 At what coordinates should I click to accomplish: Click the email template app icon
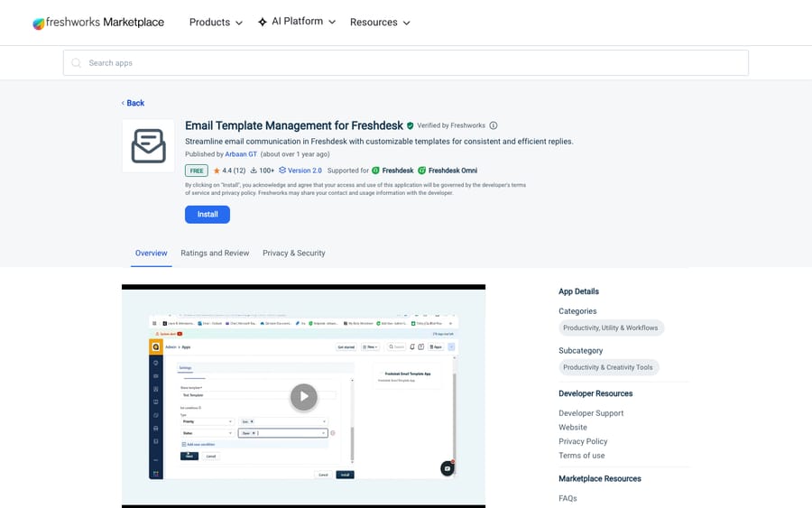pos(148,146)
